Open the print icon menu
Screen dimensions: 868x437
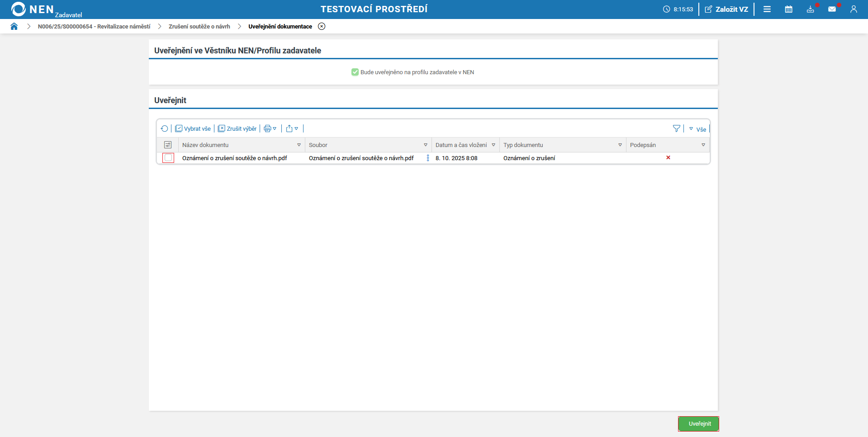pos(270,129)
